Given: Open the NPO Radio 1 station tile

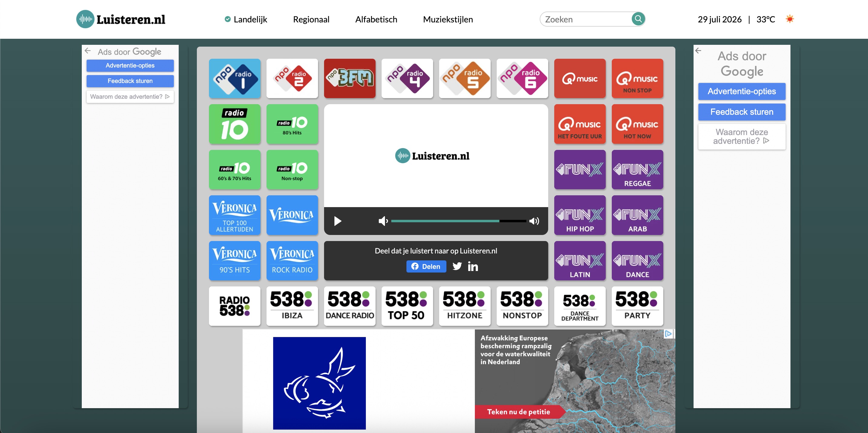Looking at the screenshot, I should [x=234, y=78].
